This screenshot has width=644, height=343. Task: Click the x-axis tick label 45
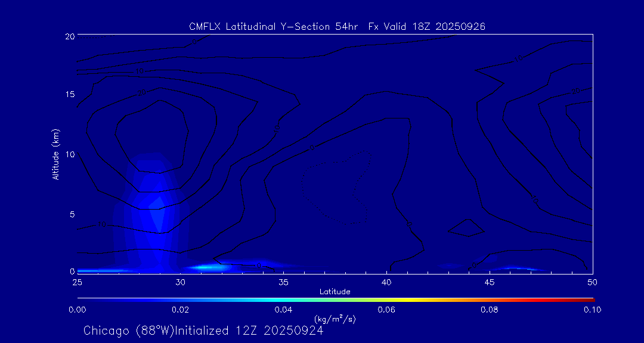click(x=490, y=282)
